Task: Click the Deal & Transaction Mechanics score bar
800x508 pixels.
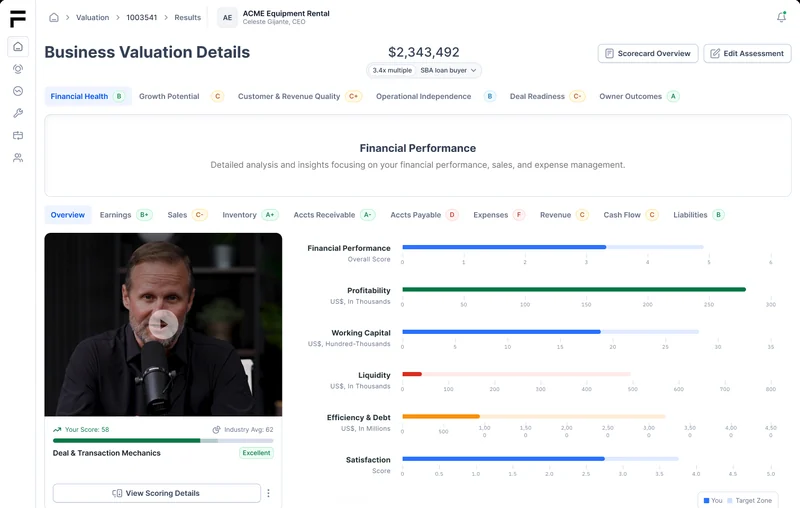Action: coord(163,441)
